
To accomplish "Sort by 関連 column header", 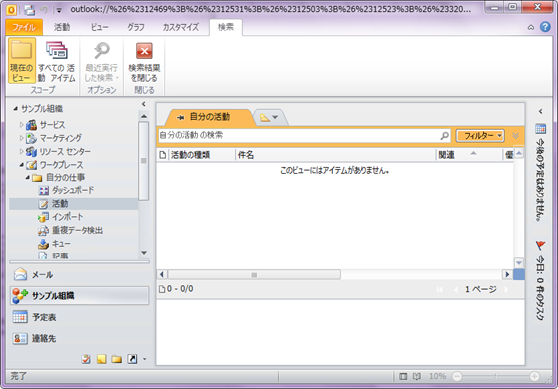I will coord(469,155).
